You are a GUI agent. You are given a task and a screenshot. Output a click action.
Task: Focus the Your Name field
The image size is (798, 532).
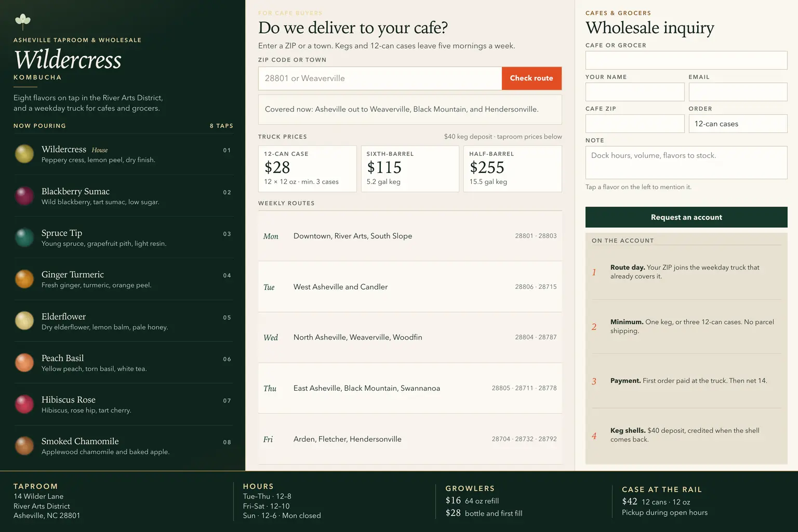click(x=635, y=92)
